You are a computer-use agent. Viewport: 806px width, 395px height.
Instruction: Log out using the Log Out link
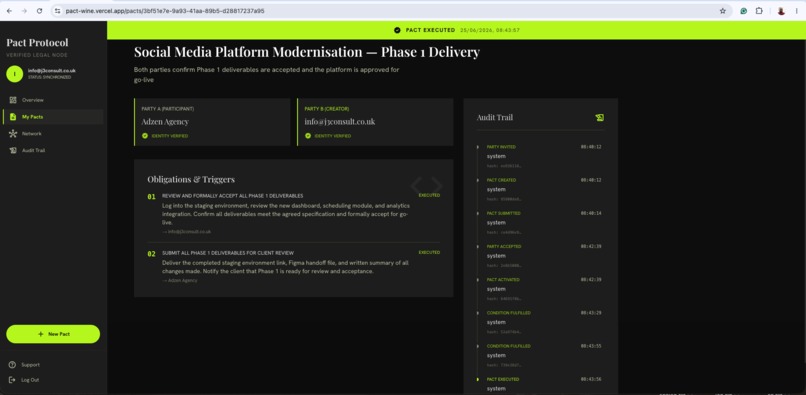tap(24, 380)
